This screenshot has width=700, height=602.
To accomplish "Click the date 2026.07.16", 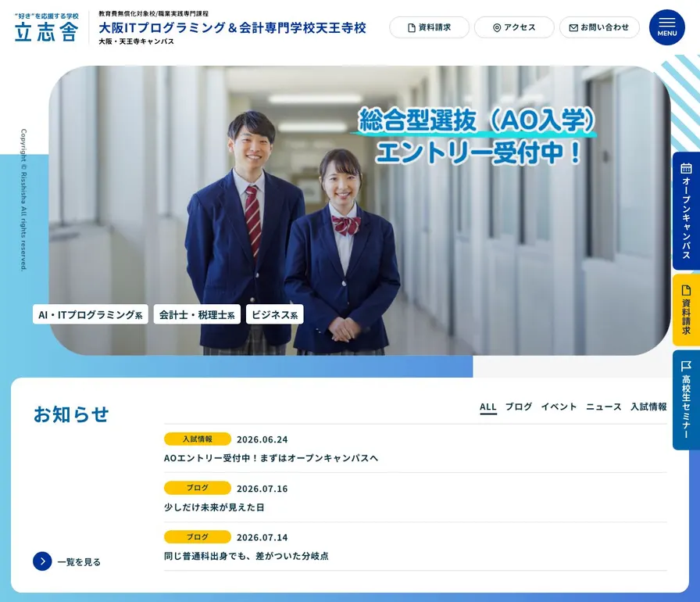I will click(x=262, y=489).
